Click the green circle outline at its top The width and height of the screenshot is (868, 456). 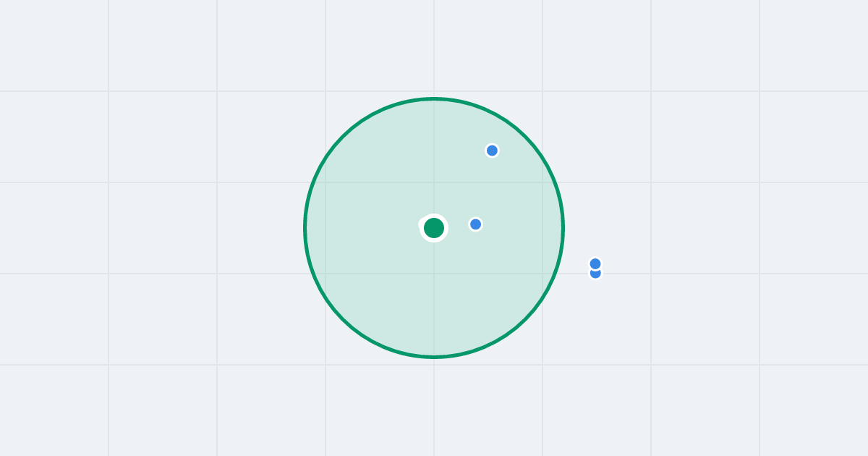(x=434, y=98)
